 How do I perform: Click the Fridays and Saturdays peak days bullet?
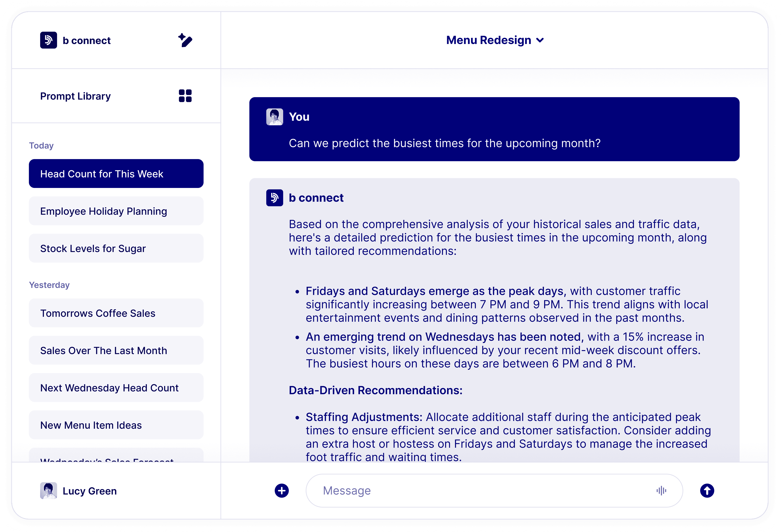(x=507, y=304)
